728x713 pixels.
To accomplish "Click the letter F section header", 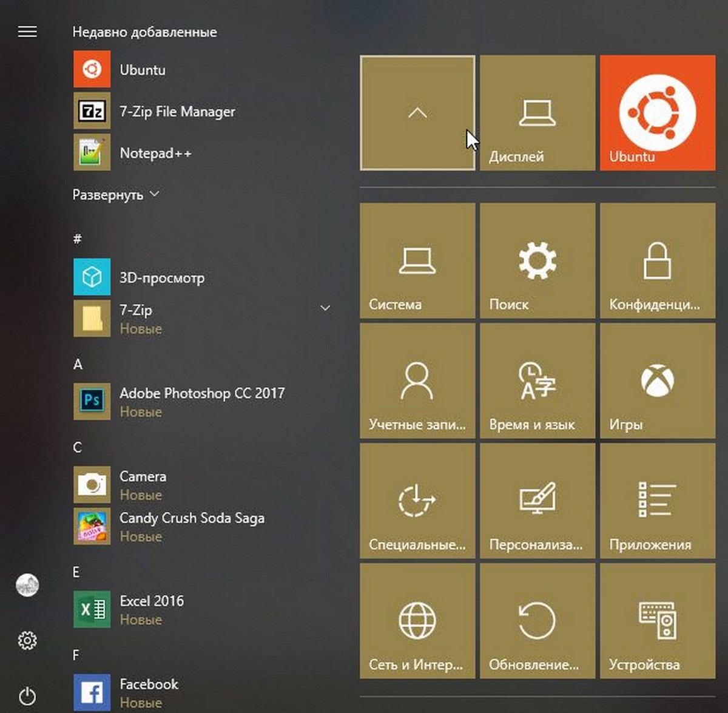I will coord(76,655).
